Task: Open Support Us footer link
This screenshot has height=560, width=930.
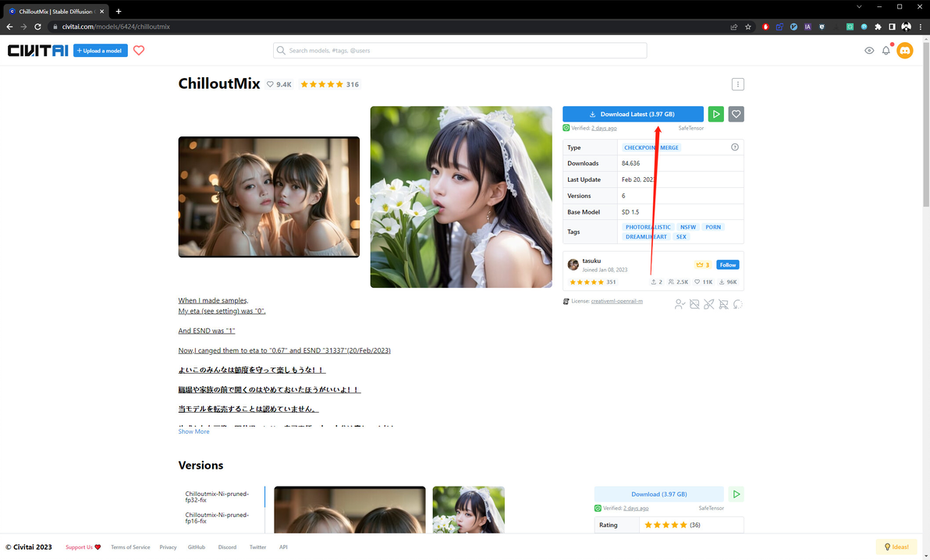Action: tap(83, 547)
